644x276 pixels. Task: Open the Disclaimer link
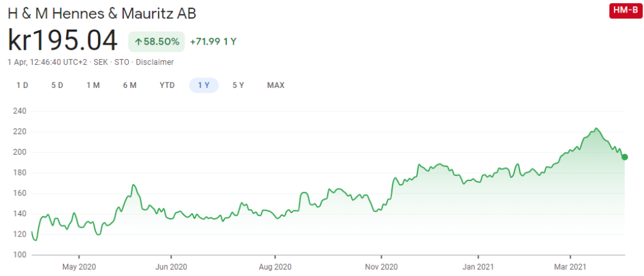pos(155,62)
